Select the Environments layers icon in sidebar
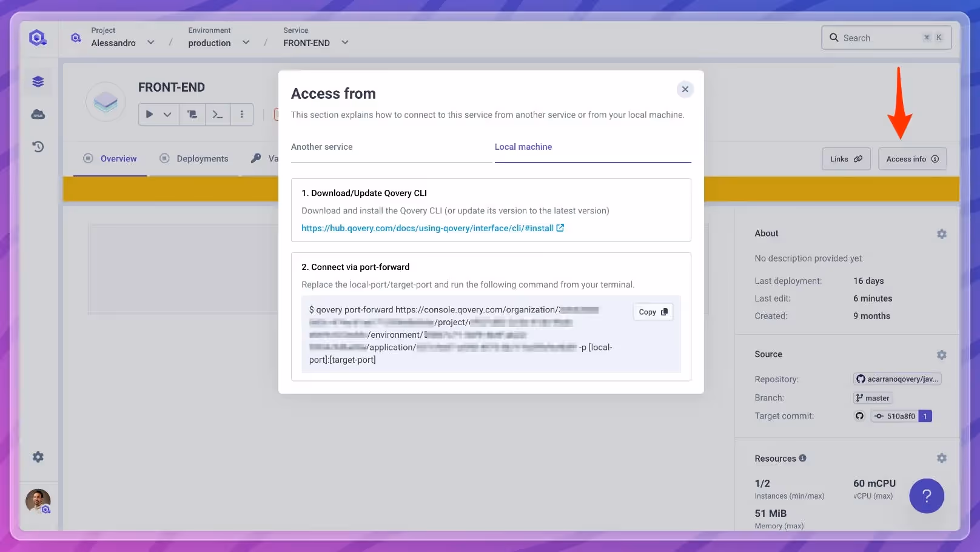Viewport: 980px width, 552px height. click(x=38, y=81)
